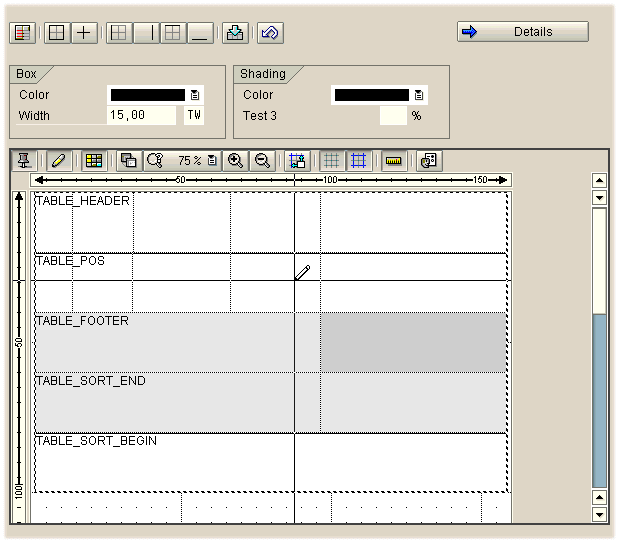Click the colored table pattern icon
This screenshot has height=543, width=619.
click(x=22, y=32)
